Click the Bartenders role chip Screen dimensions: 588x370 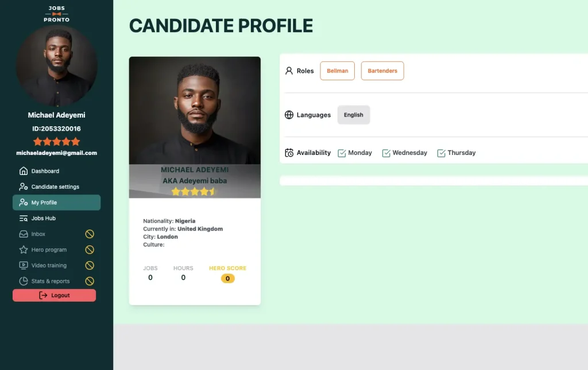(382, 71)
